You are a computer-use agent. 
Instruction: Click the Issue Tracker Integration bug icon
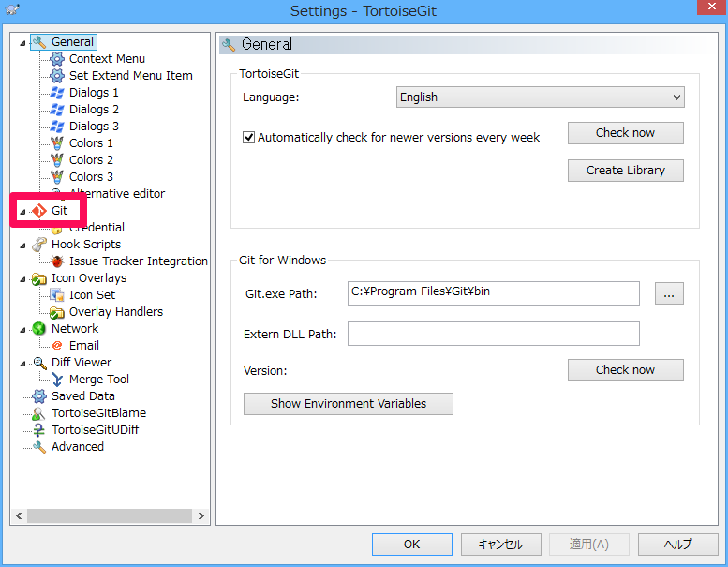[x=57, y=261]
